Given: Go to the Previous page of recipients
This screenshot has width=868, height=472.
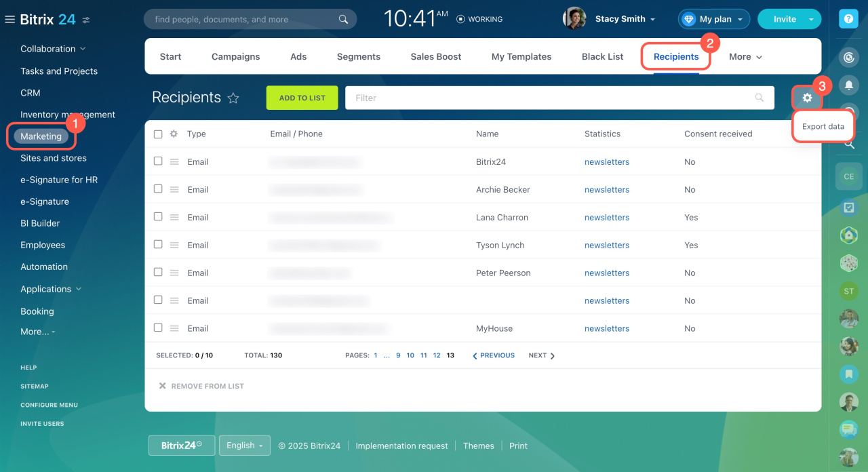Looking at the screenshot, I should pos(494,355).
